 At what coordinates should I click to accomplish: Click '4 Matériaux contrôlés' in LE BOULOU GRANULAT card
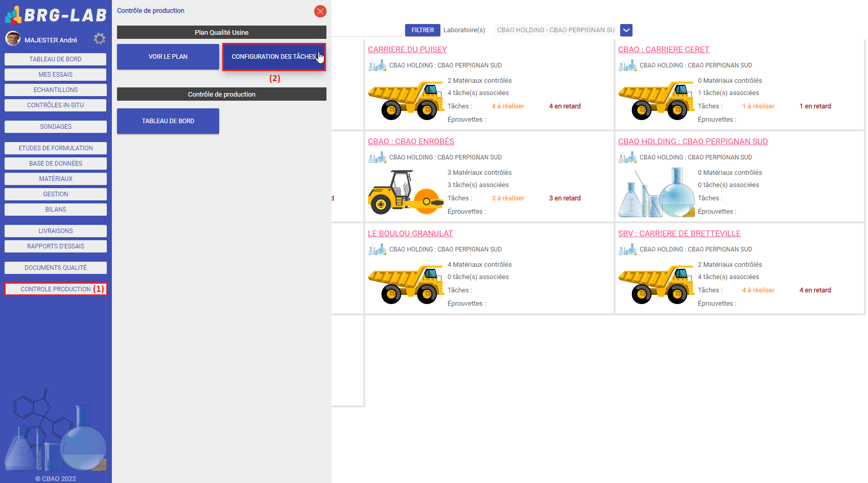(479, 265)
